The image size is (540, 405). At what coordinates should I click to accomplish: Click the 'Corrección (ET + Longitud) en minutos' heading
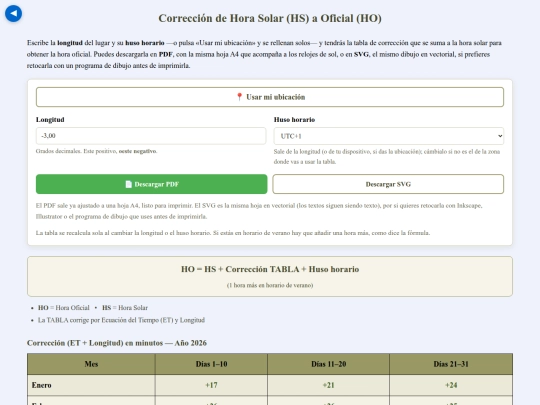[x=117, y=343]
